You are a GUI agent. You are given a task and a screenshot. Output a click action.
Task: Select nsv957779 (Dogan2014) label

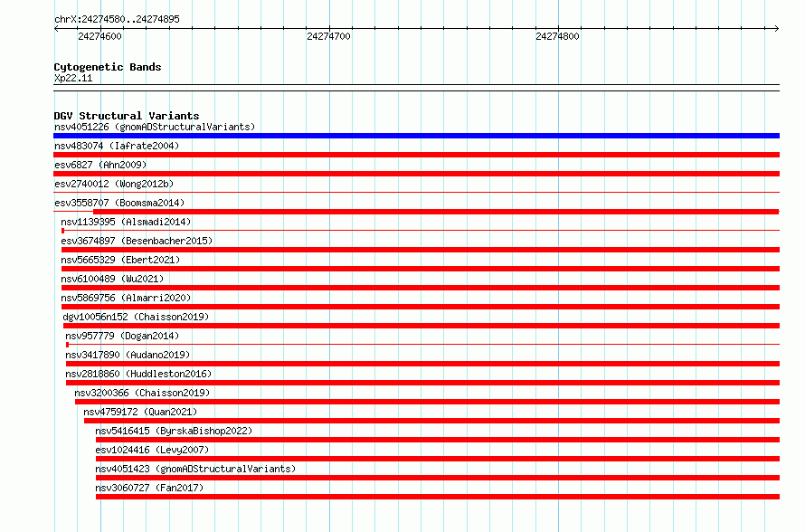[122, 336]
